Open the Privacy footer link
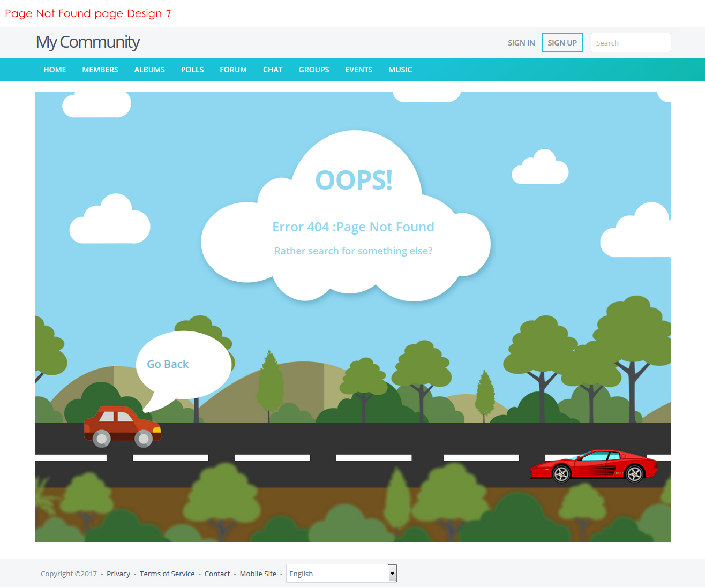 [x=118, y=574]
